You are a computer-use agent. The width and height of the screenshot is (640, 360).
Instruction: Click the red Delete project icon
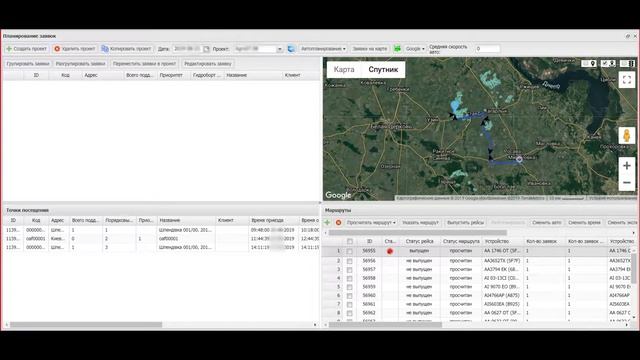(57, 49)
